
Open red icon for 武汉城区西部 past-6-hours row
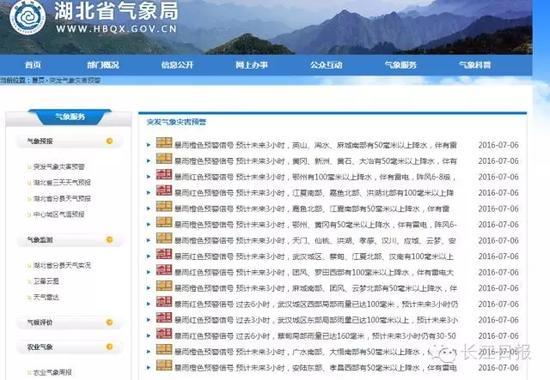click(164, 302)
